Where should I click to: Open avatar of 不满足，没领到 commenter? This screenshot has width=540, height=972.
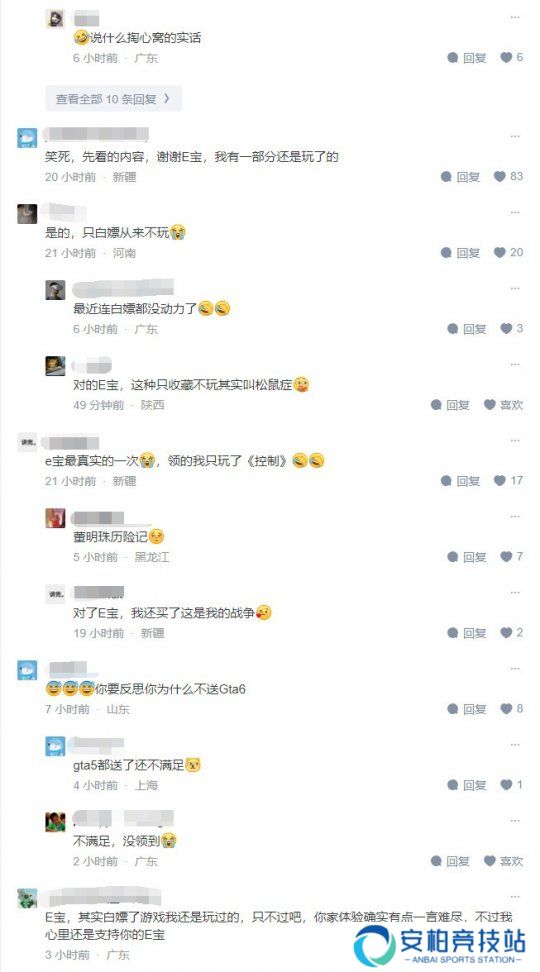(55, 822)
